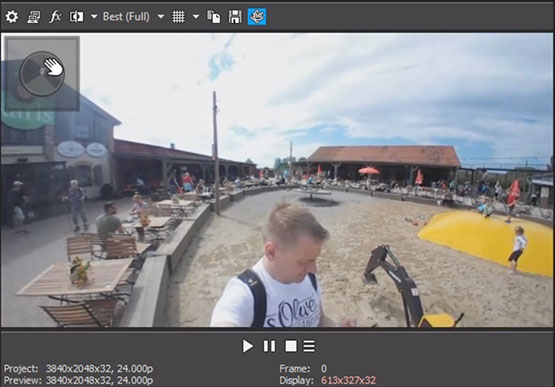Expand the Split Screen View dropdown arrow
Viewport: 555px width, 387px height.
click(94, 17)
